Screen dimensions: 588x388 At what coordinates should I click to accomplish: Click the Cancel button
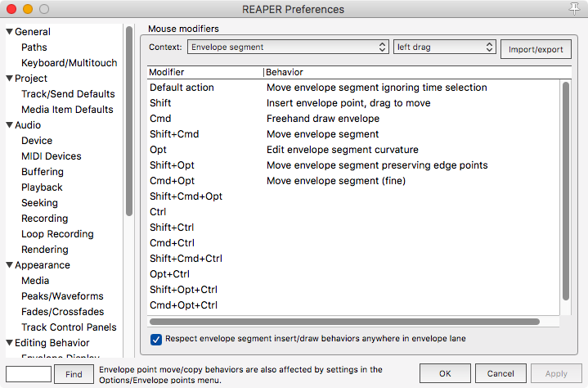pyautogui.click(x=500, y=373)
